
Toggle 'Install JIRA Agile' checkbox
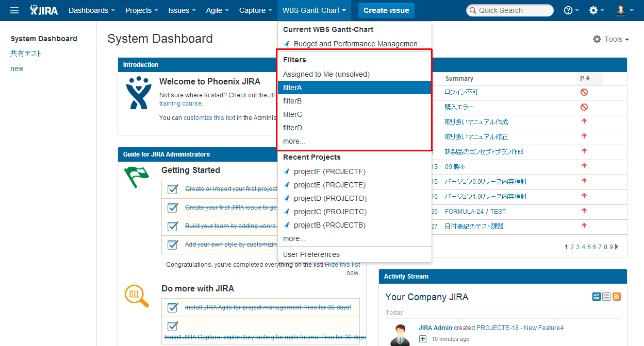pyautogui.click(x=173, y=307)
